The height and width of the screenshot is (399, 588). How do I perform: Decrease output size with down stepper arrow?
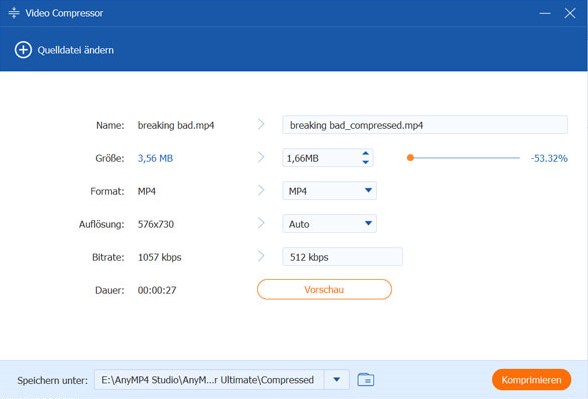[366, 162]
